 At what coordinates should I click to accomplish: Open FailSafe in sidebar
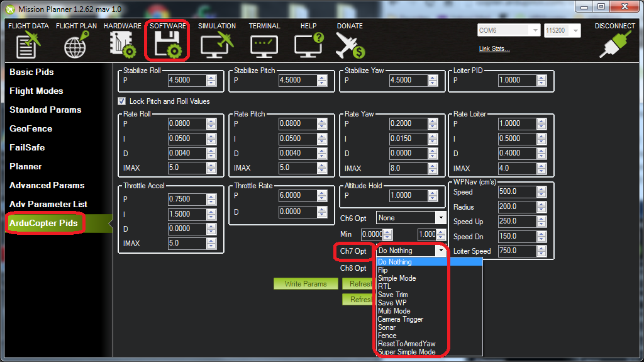(x=27, y=147)
